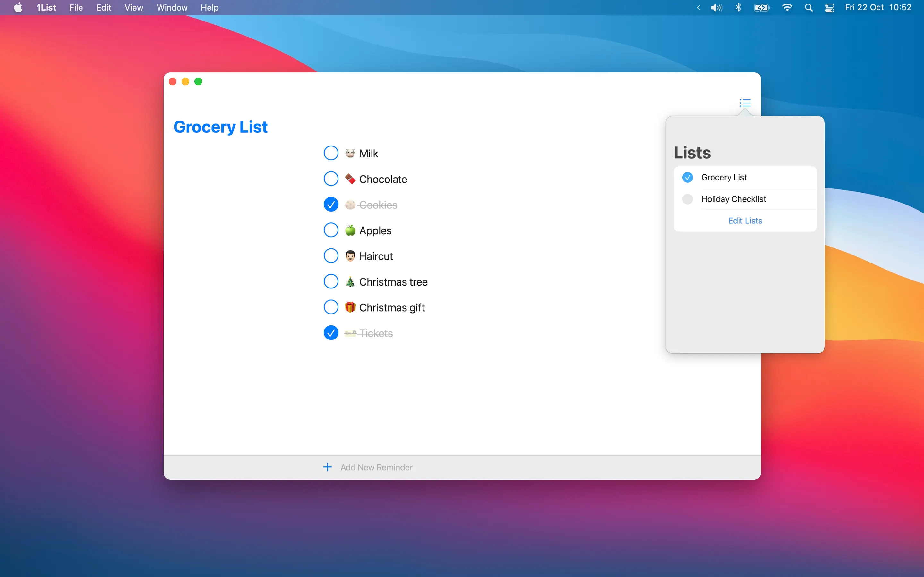Image resolution: width=924 pixels, height=577 pixels.
Task: Open the 1List application menu
Action: tap(46, 8)
